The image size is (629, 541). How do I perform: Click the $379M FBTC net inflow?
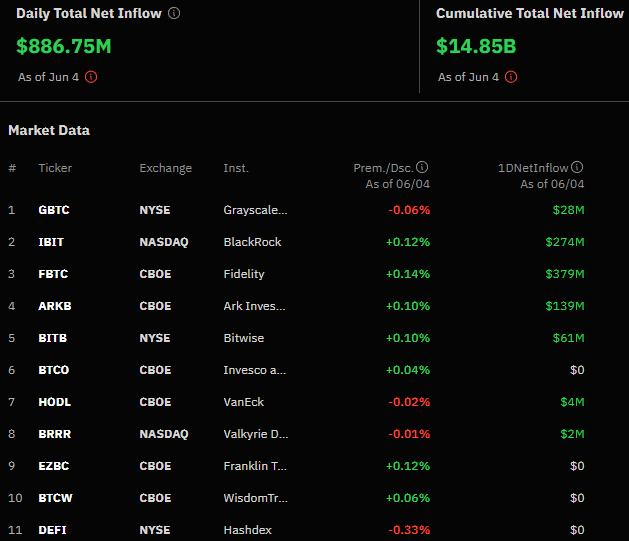[x=565, y=274]
